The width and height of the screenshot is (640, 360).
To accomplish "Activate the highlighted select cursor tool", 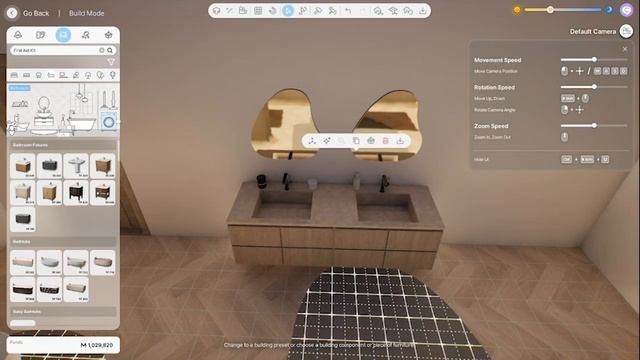I will point(288,11).
